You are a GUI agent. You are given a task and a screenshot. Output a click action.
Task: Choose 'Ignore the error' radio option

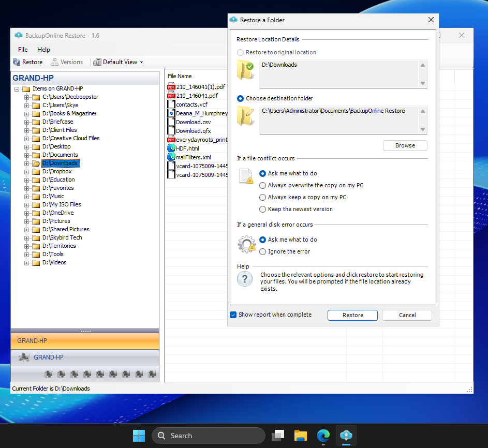263,251
